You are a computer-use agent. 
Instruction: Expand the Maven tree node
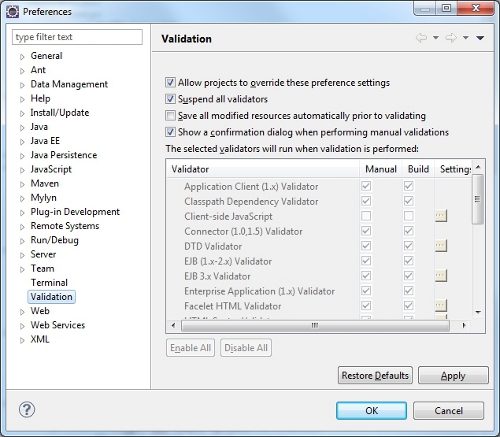(x=22, y=184)
